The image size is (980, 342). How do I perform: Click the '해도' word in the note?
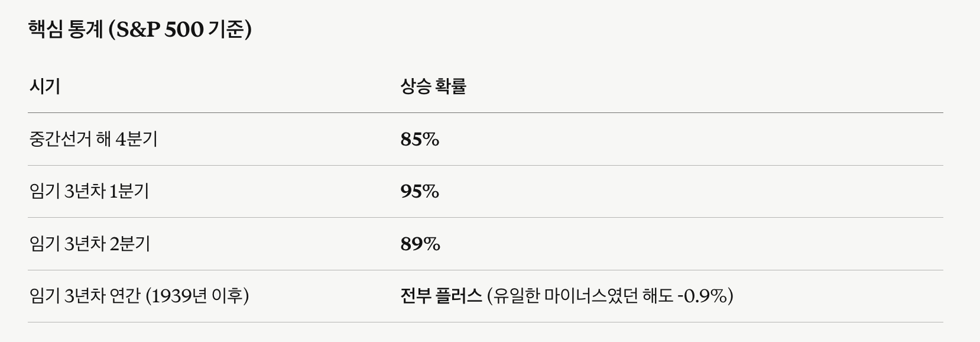click(658, 296)
